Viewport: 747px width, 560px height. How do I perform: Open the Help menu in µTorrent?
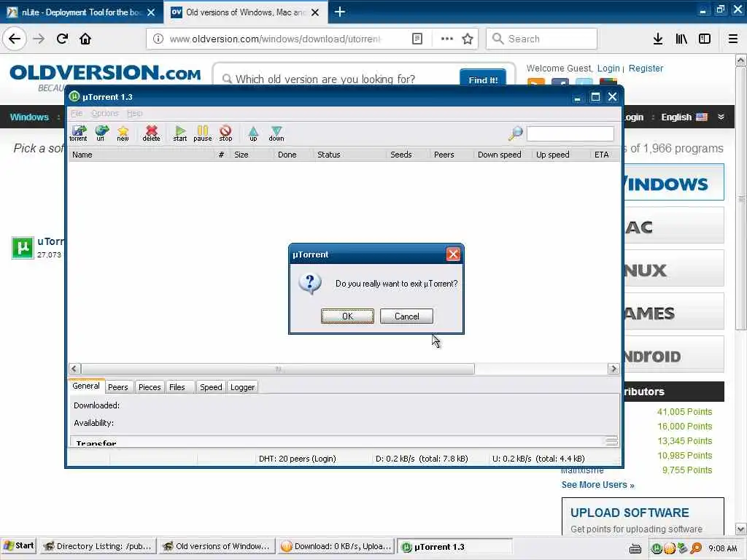pos(135,113)
